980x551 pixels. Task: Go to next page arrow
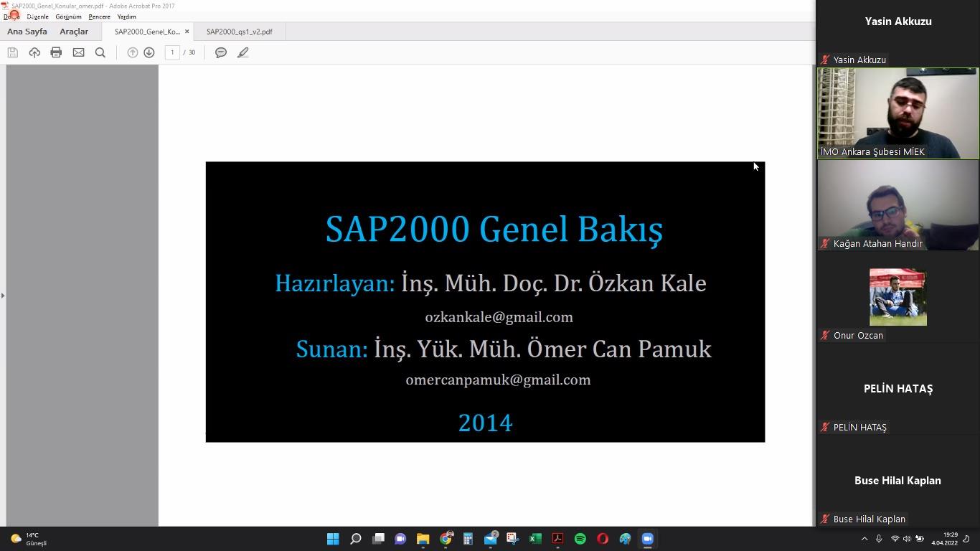click(x=149, y=52)
